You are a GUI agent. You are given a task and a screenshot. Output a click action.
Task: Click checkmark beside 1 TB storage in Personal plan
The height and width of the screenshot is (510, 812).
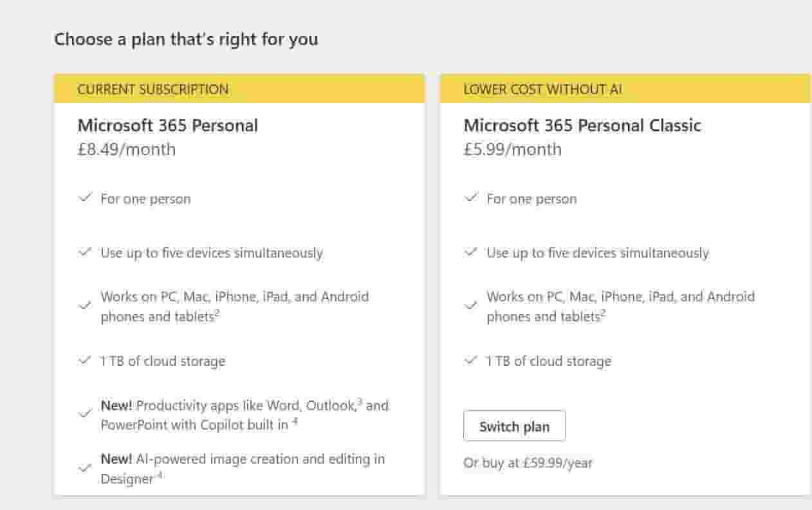[84, 361]
